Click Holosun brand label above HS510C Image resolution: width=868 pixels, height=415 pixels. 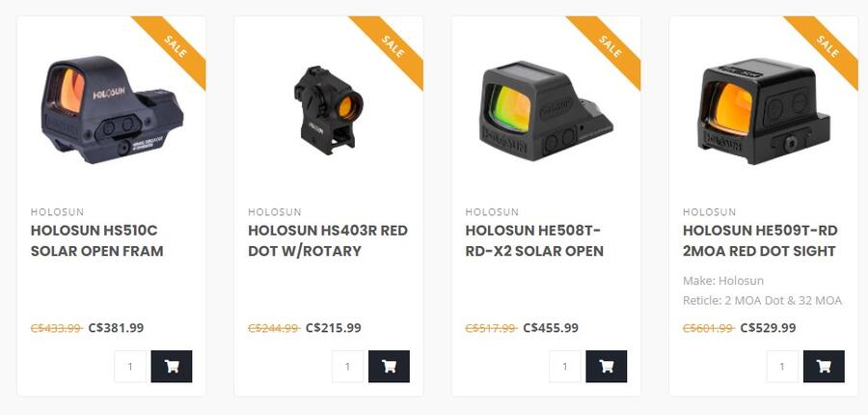[57, 211]
